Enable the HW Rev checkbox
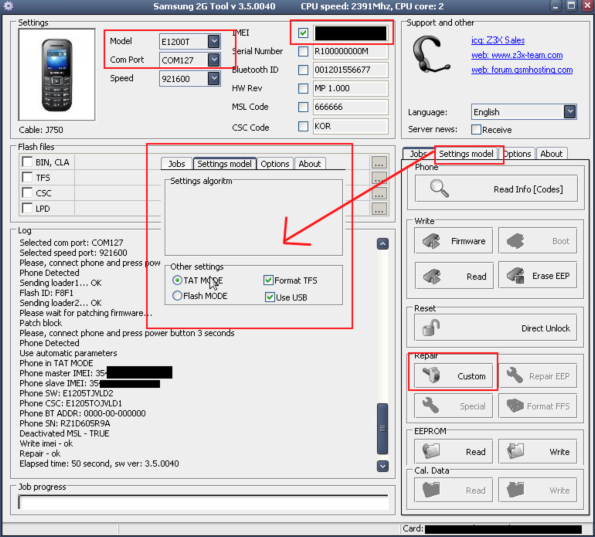The width and height of the screenshot is (595, 537). 303,88
